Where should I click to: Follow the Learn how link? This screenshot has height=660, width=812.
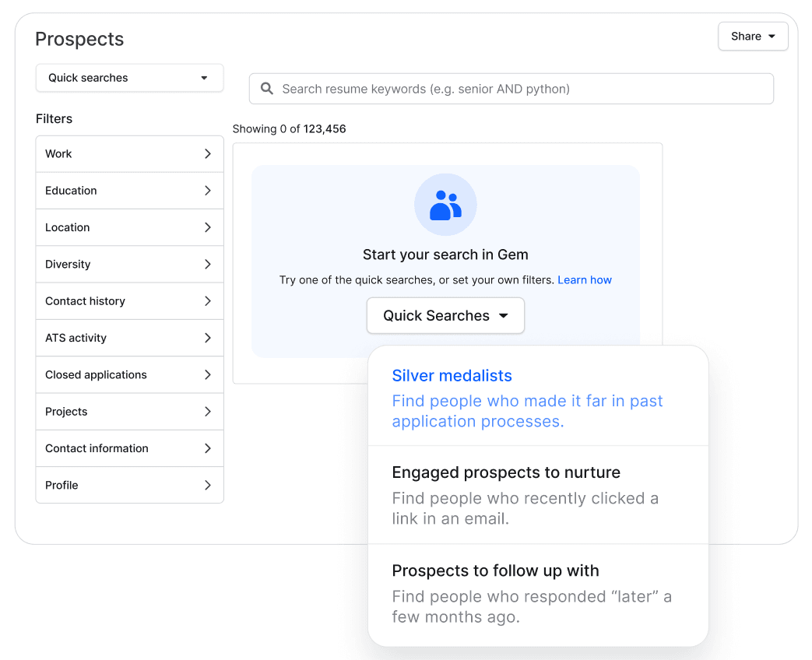(585, 280)
